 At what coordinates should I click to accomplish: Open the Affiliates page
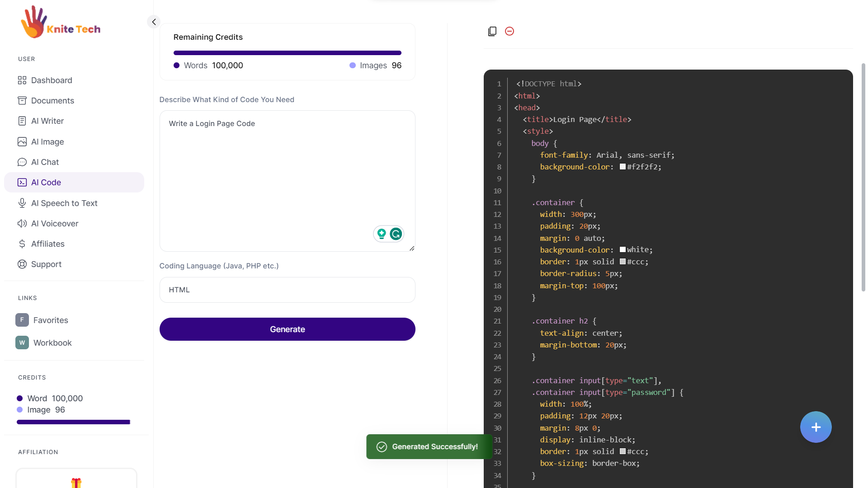48,244
